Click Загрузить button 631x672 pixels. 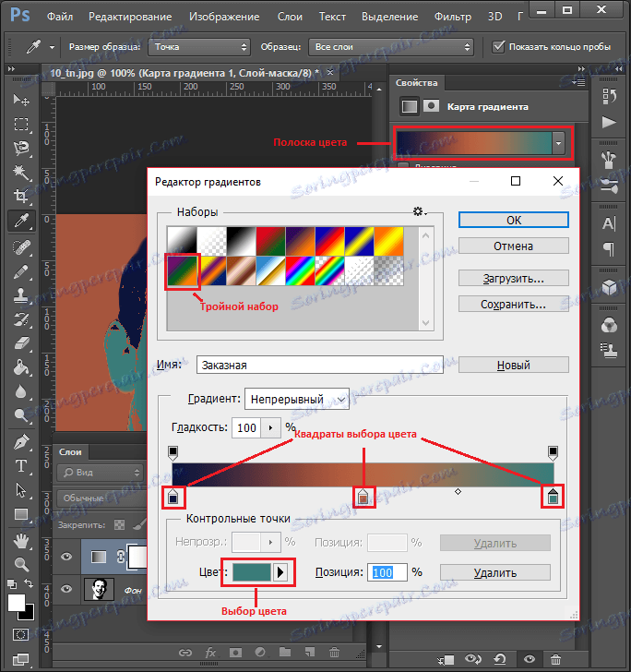pos(514,278)
